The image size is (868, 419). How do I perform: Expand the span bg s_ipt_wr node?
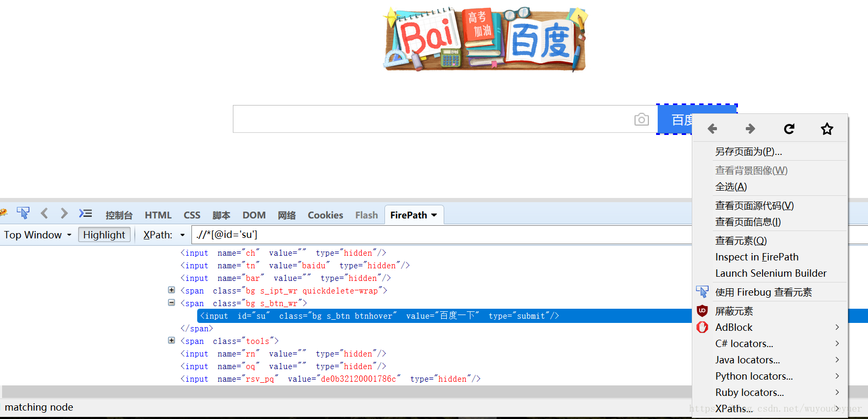point(172,290)
